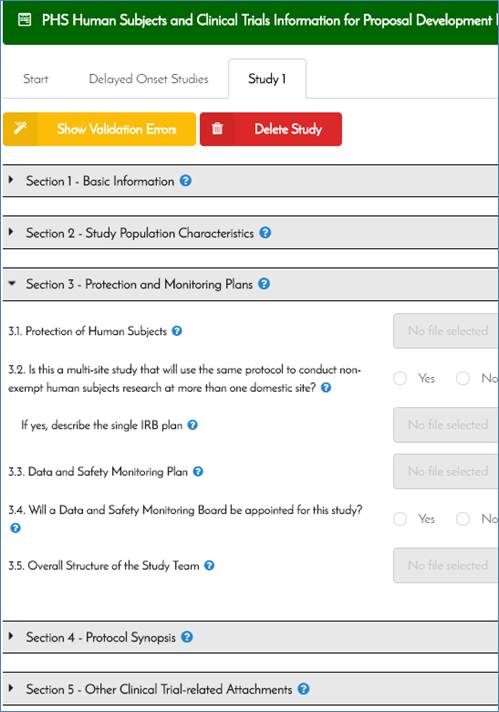Open help for 3.1 Protection of Human Subjects

pyautogui.click(x=177, y=331)
